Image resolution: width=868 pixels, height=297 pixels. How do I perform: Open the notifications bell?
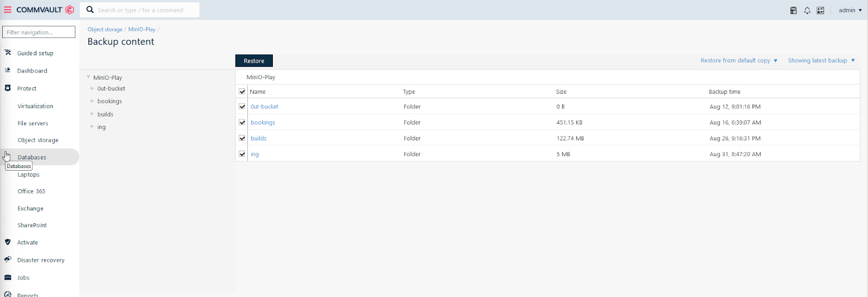click(x=807, y=10)
